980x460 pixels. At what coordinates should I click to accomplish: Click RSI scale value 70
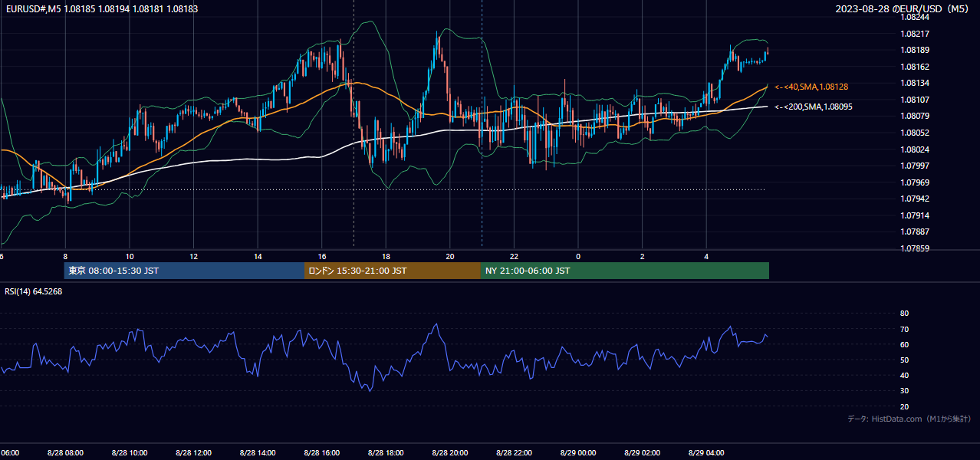904,330
